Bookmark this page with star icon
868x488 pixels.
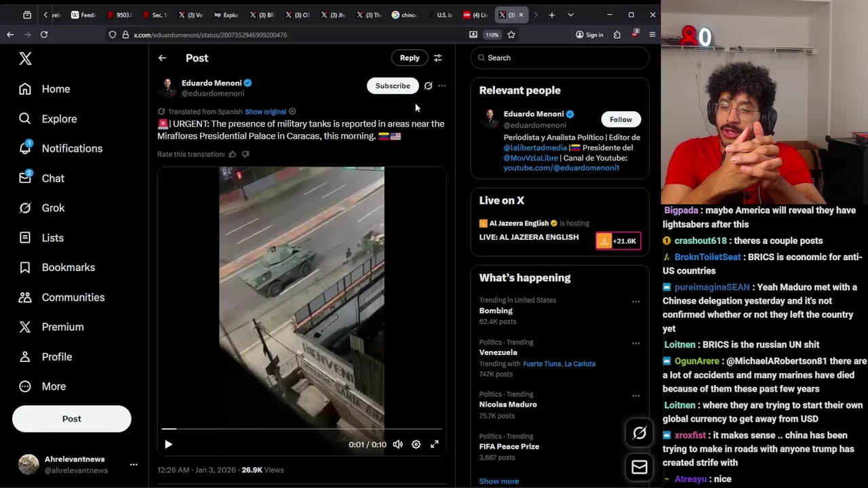511,35
